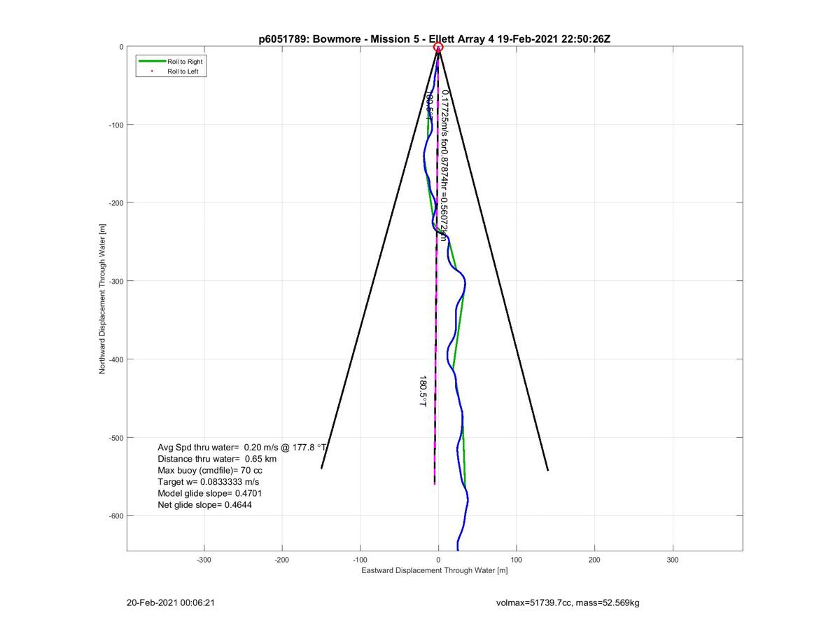Click the plot title mentioning Bowmore Mission 5
840x620 pixels.
[434, 39]
